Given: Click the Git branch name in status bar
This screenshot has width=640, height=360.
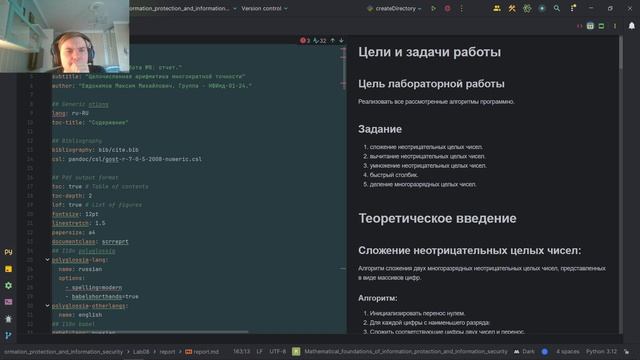Looking at the screenshot, I should pyautogui.click(x=406, y=351).
